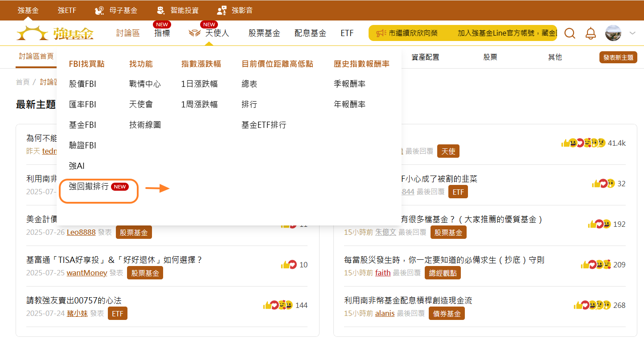Image resolution: width=644 pixels, height=348 pixels.
Task: Open 天使會 menu entry
Action: (141, 104)
